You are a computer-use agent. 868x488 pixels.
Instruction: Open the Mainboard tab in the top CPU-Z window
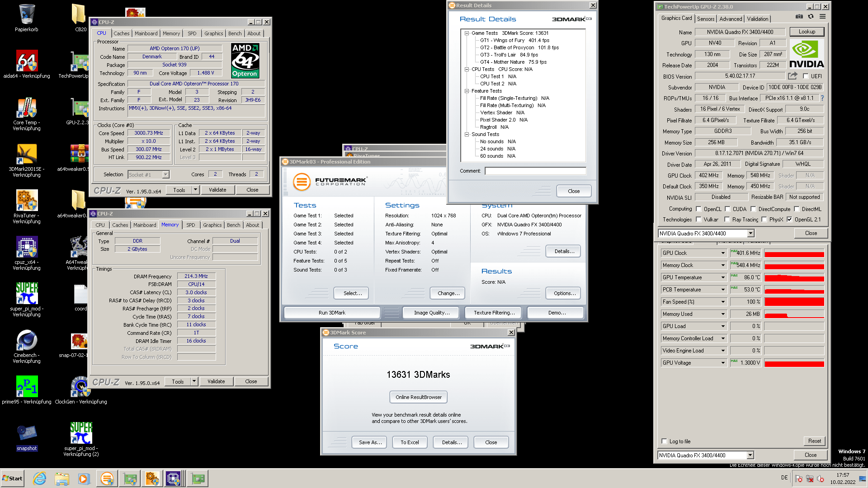click(146, 33)
